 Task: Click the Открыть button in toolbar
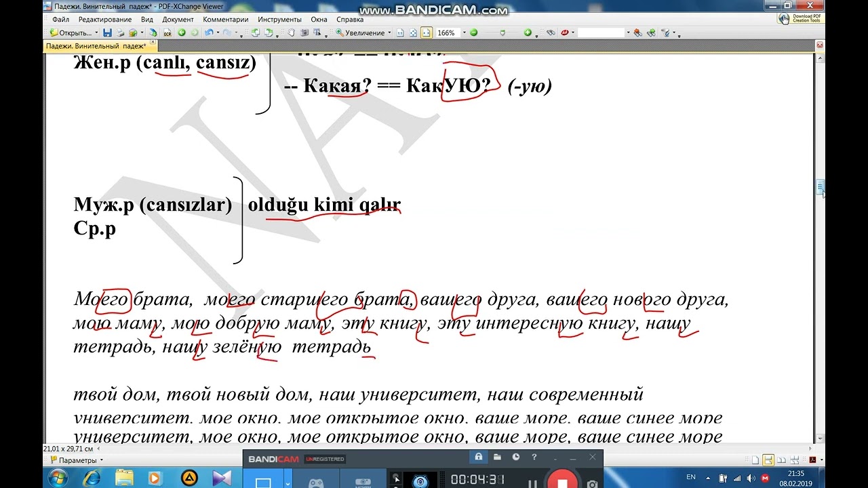pos(71,33)
